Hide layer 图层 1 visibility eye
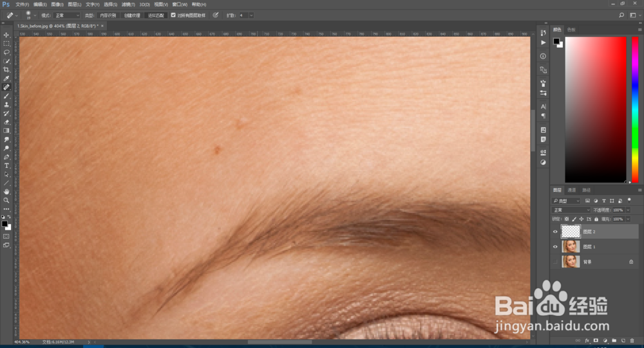 click(555, 246)
